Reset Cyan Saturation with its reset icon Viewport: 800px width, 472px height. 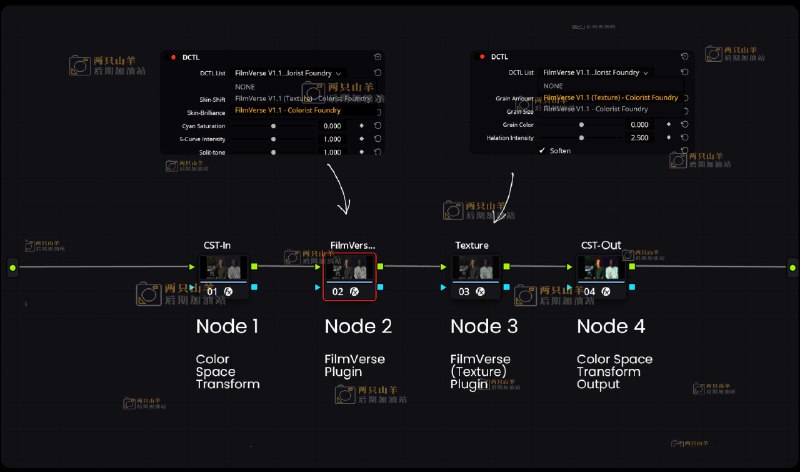pyautogui.click(x=377, y=126)
